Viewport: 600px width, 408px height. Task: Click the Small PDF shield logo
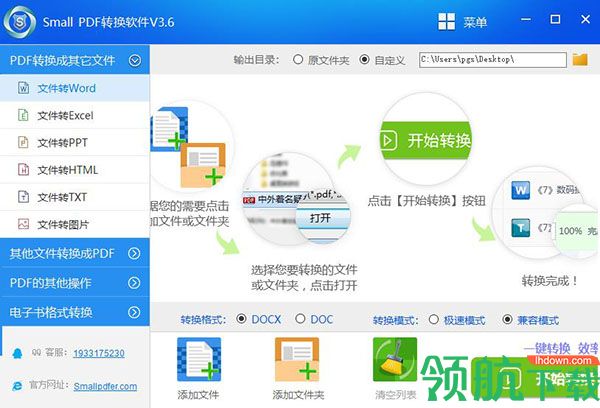pyautogui.click(x=20, y=22)
